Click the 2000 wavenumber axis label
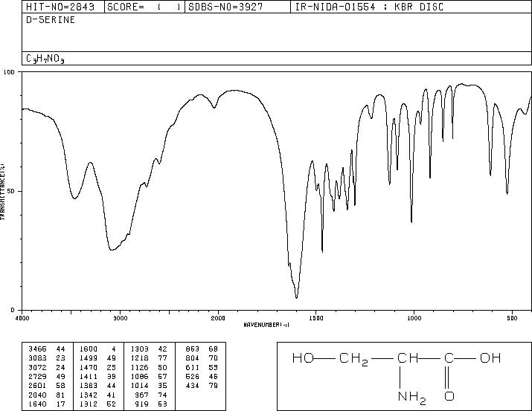The height and width of the screenshot is (411, 532). (x=218, y=318)
